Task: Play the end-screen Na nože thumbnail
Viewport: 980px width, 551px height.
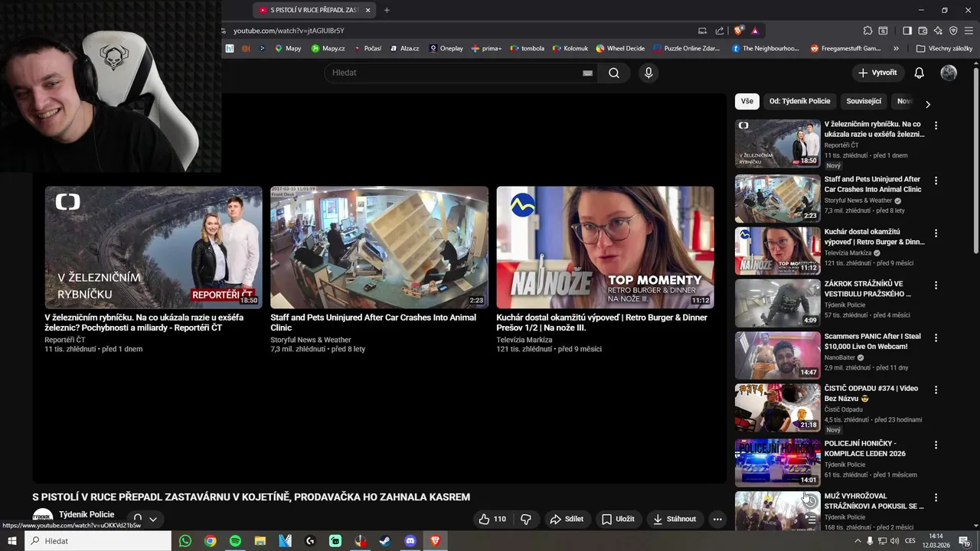Action: click(605, 247)
